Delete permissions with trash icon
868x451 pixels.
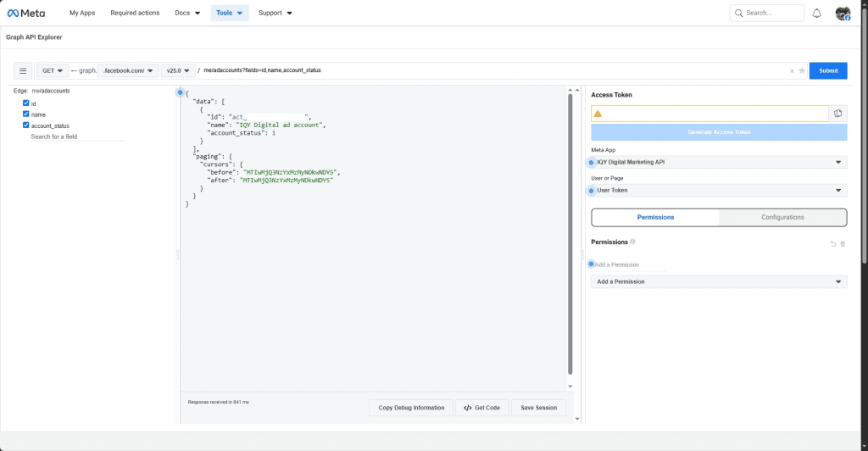(843, 243)
